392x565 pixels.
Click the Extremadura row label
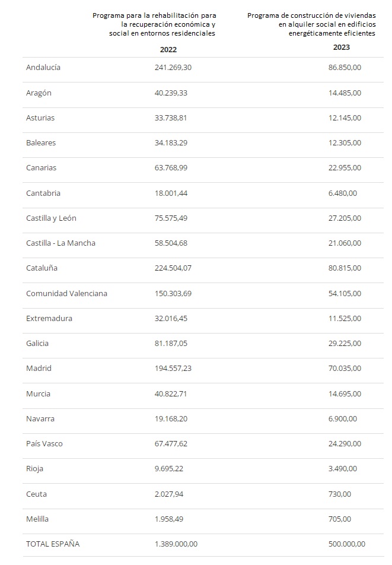pos(49,319)
